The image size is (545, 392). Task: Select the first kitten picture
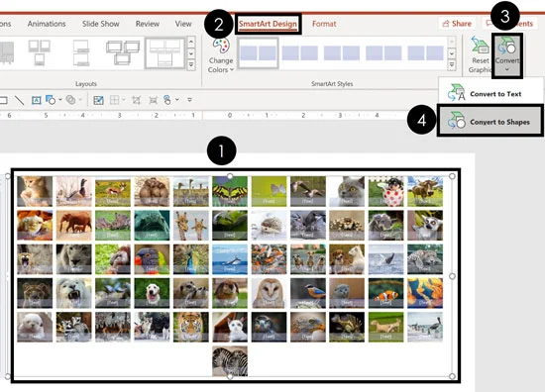[x=35, y=191]
